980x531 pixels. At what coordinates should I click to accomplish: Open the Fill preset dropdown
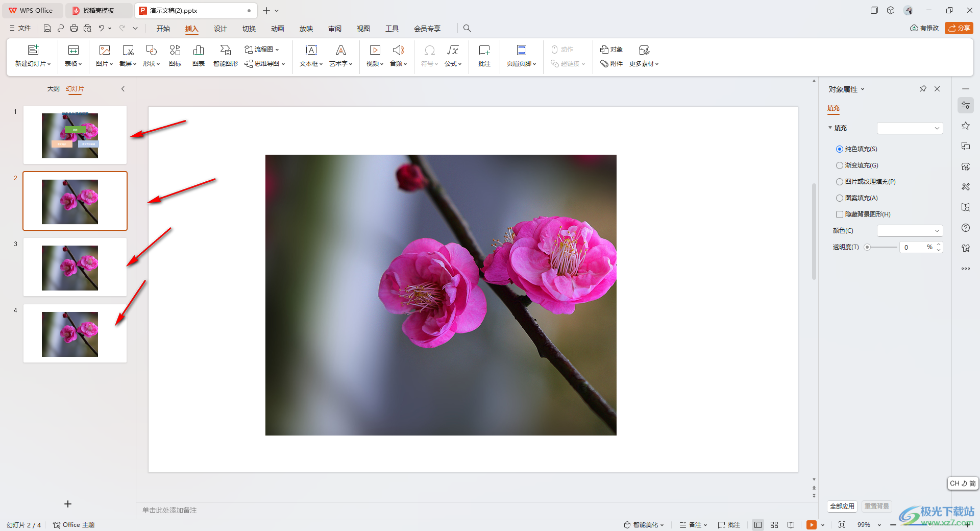pos(910,128)
